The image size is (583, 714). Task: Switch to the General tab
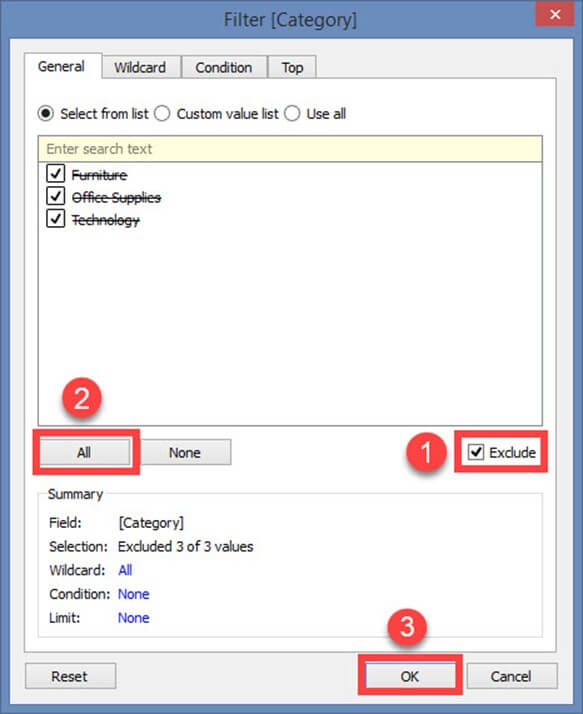click(62, 66)
